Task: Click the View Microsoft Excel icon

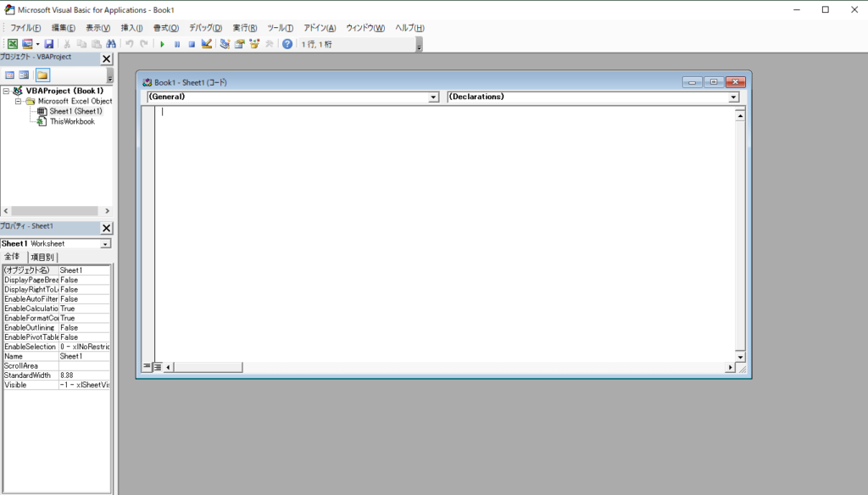Action: [x=13, y=44]
